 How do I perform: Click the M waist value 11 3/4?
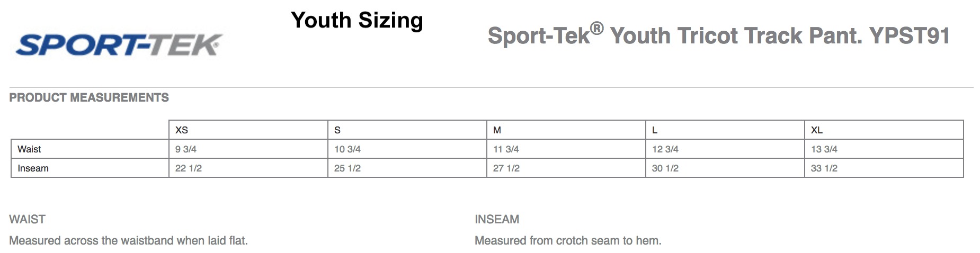[506, 149]
